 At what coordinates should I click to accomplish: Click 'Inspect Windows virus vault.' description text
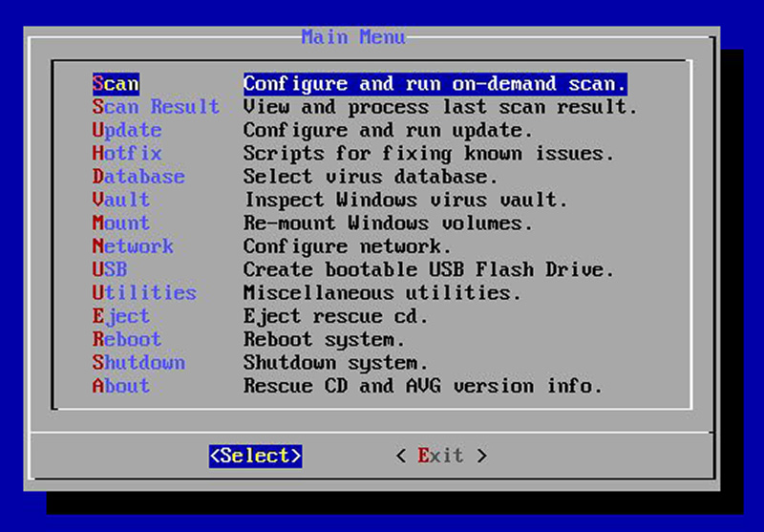click(x=406, y=200)
